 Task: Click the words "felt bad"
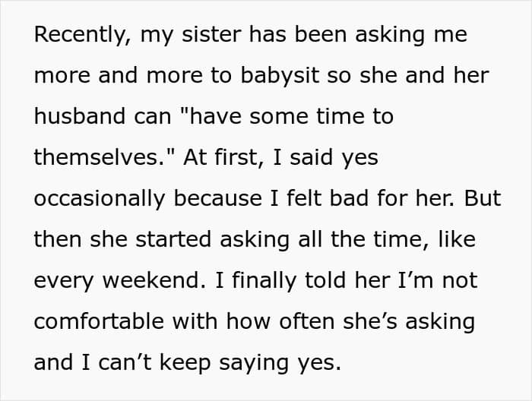point(328,198)
